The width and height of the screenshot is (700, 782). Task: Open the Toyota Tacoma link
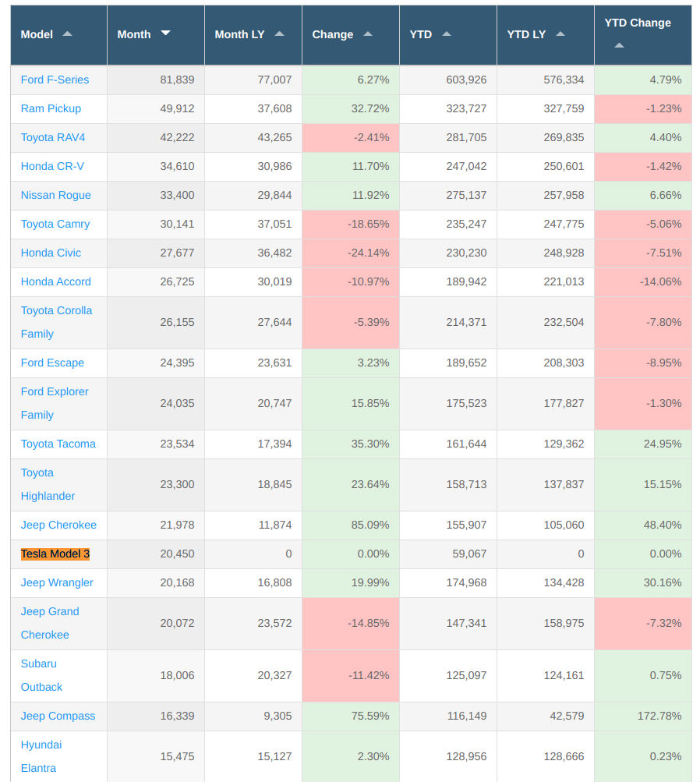[58, 444]
